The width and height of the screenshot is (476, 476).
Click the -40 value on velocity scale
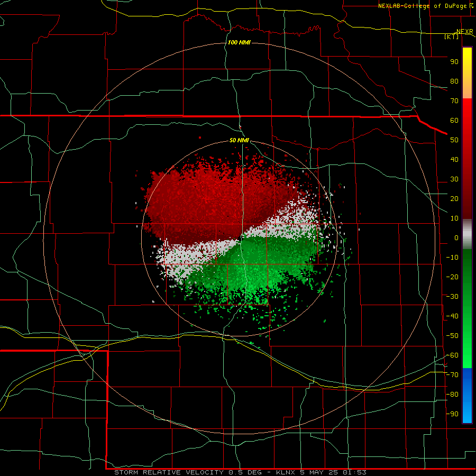452,316
